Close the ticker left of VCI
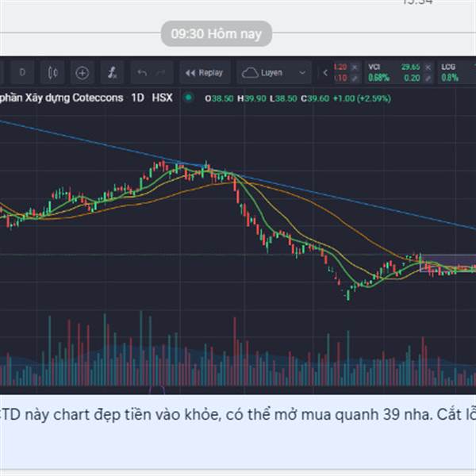476x476 pixels. tap(355, 67)
